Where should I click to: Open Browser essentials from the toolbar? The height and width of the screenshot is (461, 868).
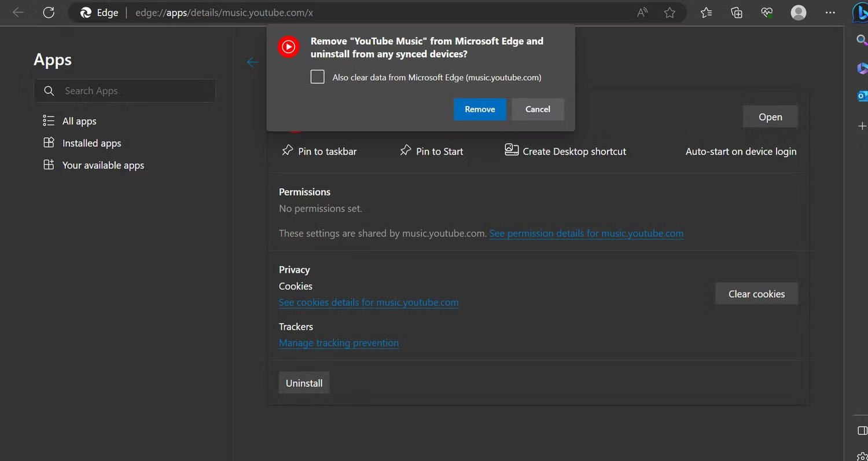coord(767,12)
